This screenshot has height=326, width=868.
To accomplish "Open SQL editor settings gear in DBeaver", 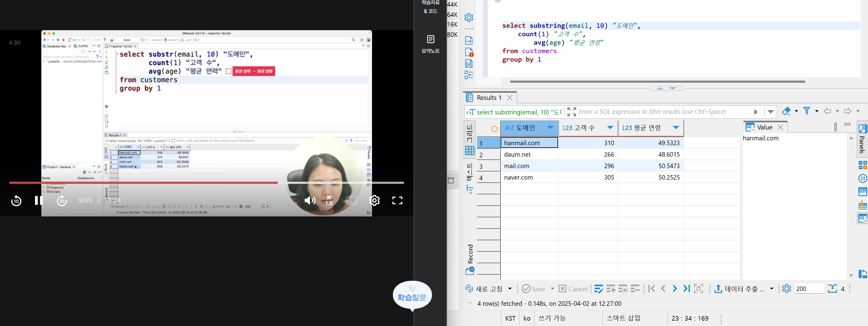I will pyautogui.click(x=469, y=17).
